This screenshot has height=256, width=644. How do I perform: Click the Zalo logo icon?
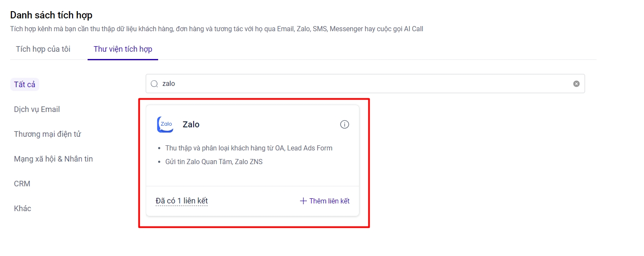click(x=165, y=124)
